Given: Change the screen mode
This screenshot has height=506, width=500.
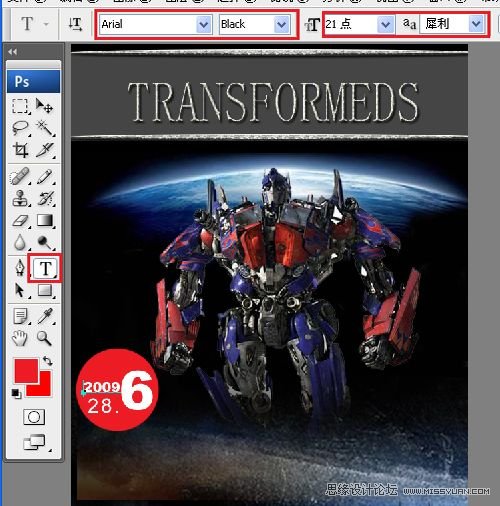Looking at the screenshot, I should tap(34, 443).
